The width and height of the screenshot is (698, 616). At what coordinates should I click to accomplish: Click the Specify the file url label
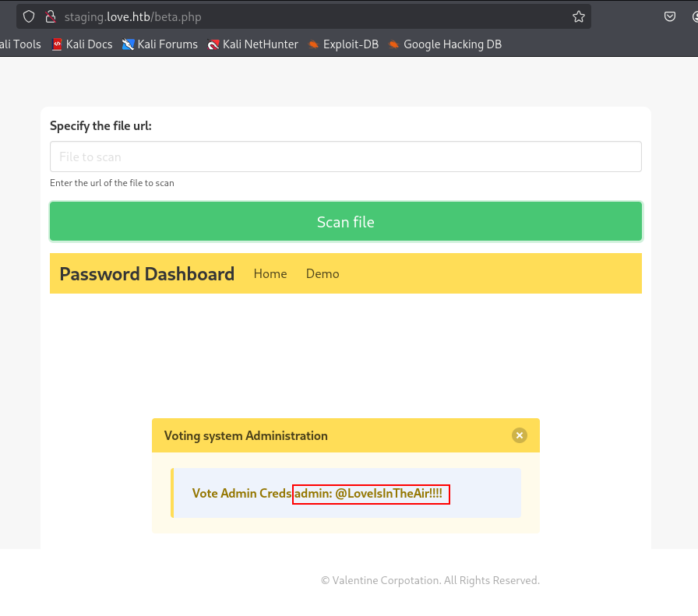pos(100,126)
